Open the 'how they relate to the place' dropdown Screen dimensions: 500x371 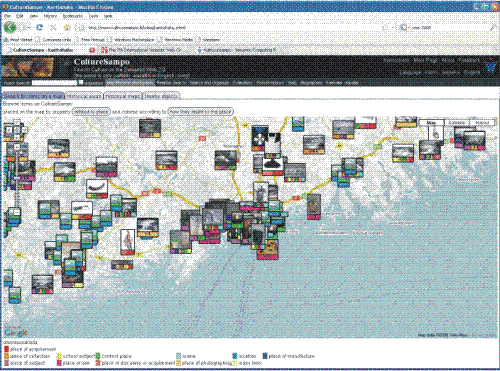coord(200,112)
